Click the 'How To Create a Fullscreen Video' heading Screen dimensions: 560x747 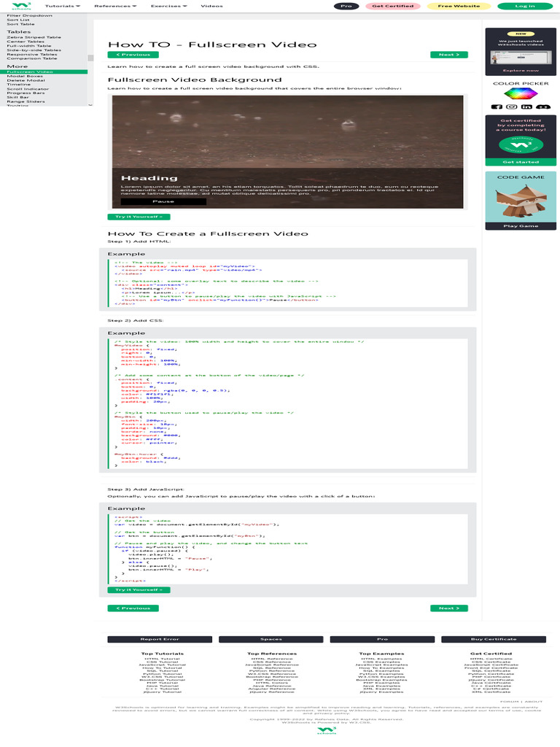[x=208, y=234]
